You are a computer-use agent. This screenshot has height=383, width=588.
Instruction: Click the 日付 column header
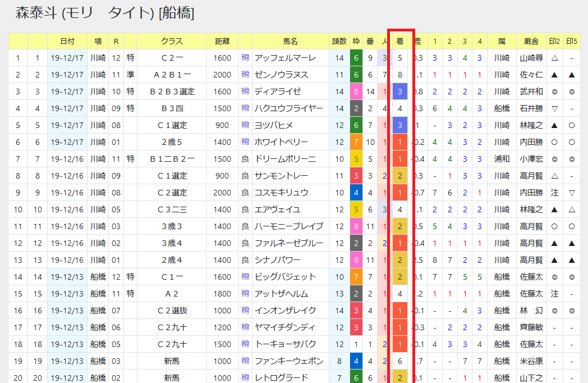[67, 42]
